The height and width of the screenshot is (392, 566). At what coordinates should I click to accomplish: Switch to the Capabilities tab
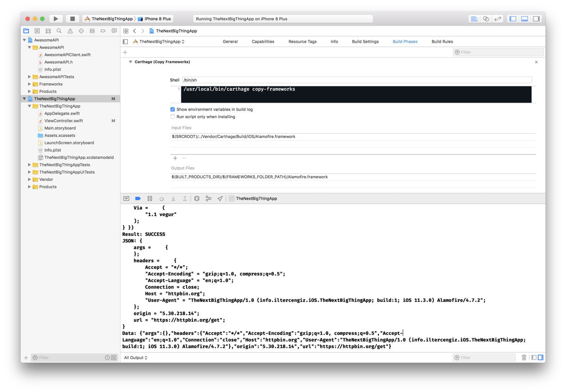pyautogui.click(x=263, y=41)
